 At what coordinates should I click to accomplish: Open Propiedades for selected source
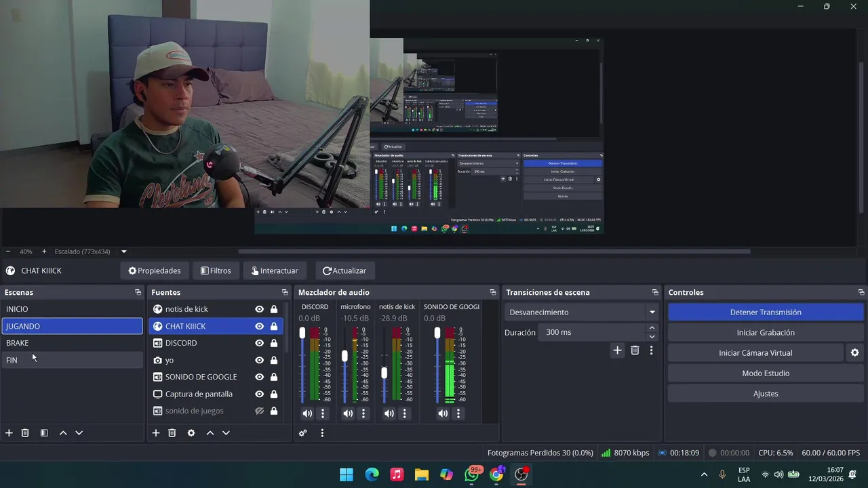click(x=155, y=270)
